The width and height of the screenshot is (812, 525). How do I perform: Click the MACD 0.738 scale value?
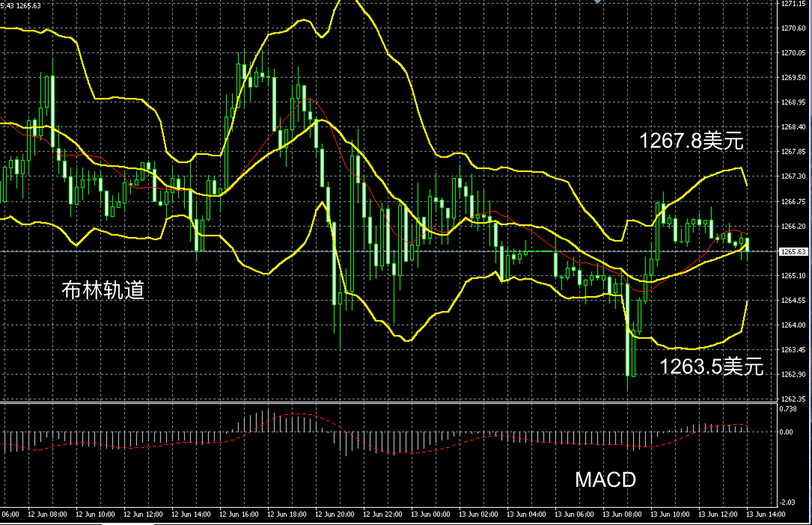(788, 409)
